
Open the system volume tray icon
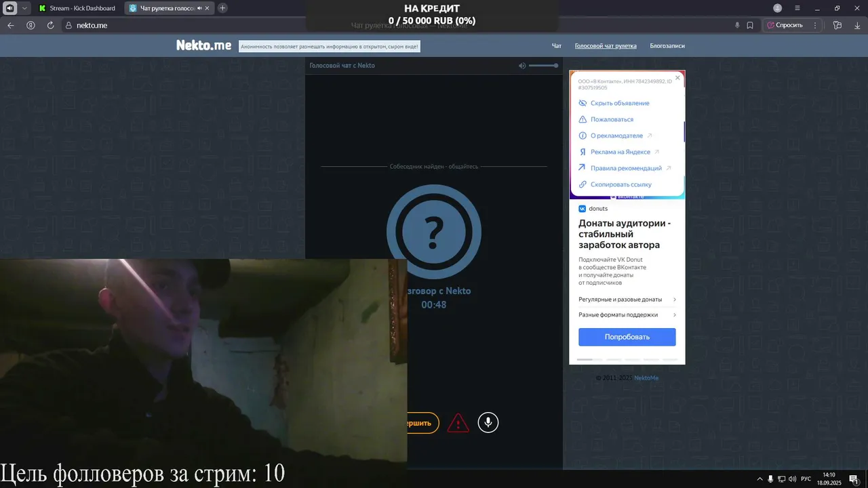coord(792,479)
